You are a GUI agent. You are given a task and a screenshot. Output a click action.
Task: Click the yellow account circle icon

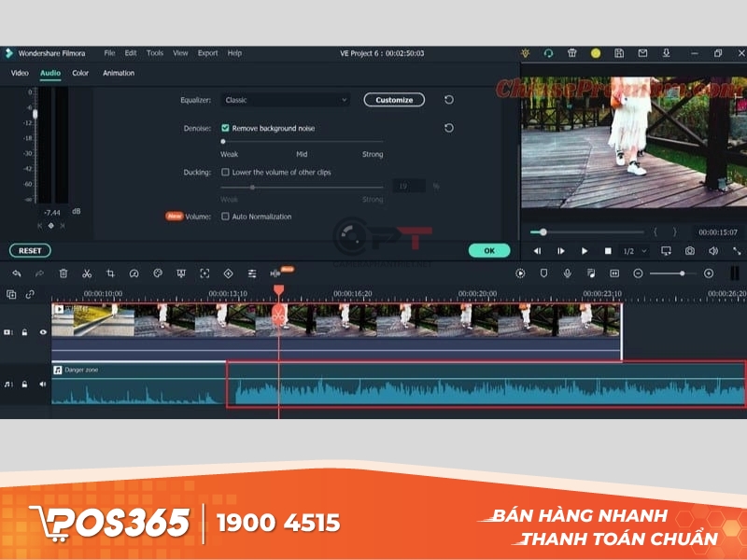(x=596, y=53)
